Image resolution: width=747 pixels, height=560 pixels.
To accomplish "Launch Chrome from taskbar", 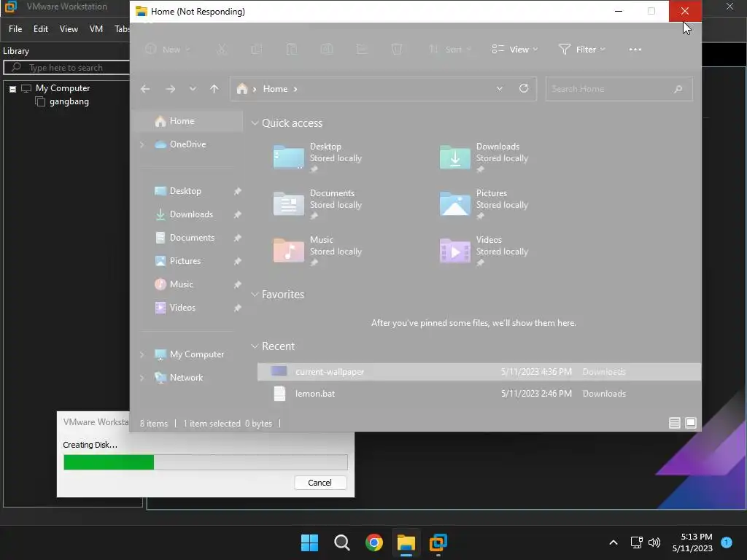I will [374, 542].
